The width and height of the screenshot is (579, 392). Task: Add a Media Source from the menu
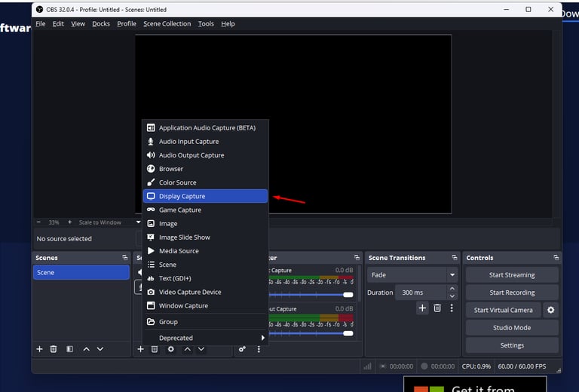[x=205, y=250]
